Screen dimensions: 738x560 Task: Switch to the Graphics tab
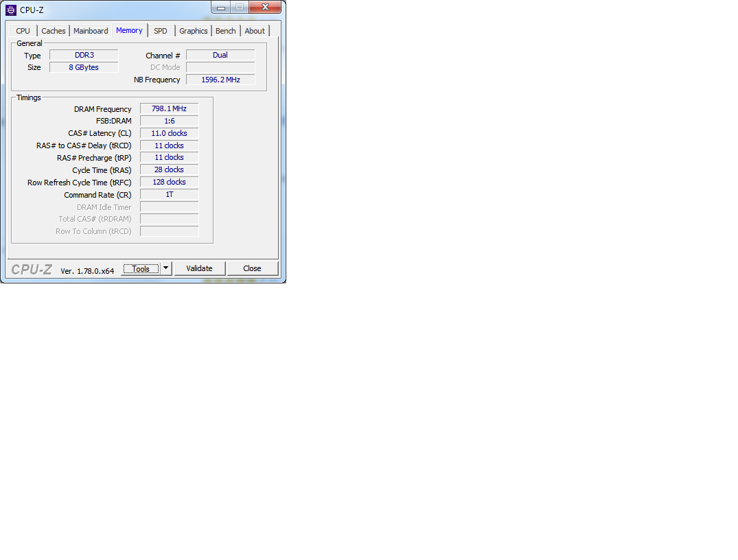tap(194, 31)
